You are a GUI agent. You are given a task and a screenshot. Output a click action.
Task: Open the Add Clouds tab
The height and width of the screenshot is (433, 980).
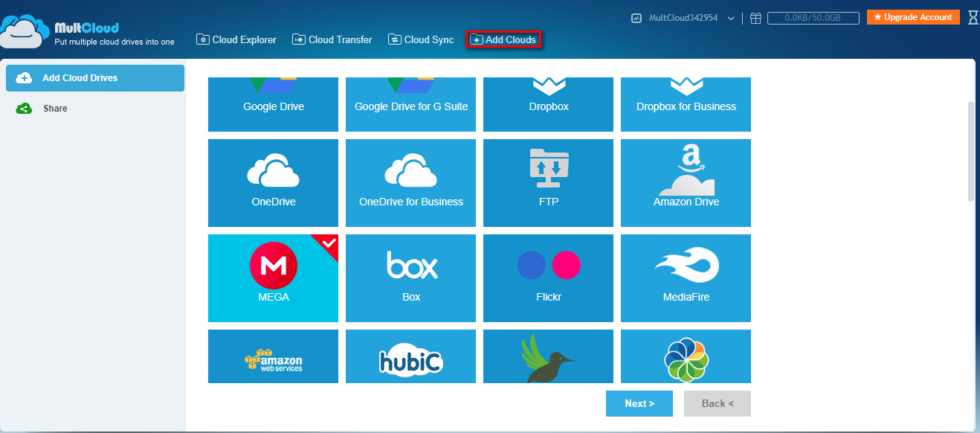click(503, 39)
